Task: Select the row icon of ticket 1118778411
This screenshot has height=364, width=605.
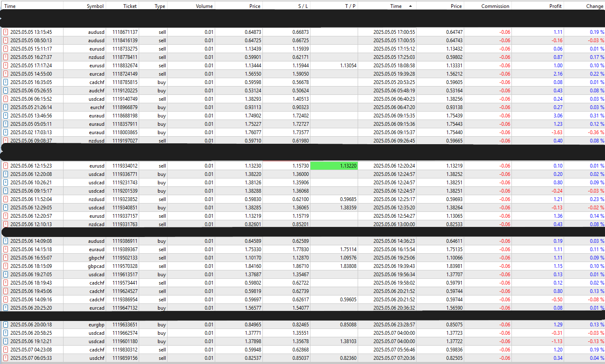Action: click(x=5, y=57)
